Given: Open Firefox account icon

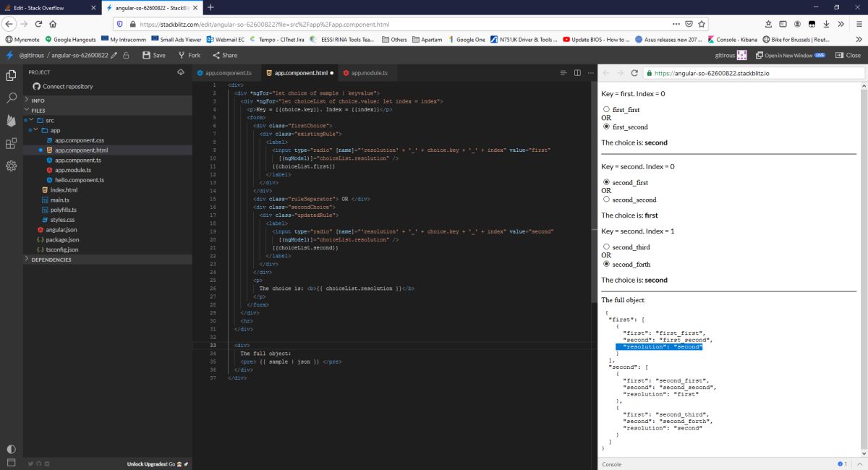Looking at the screenshot, I should tap(797, 24).
